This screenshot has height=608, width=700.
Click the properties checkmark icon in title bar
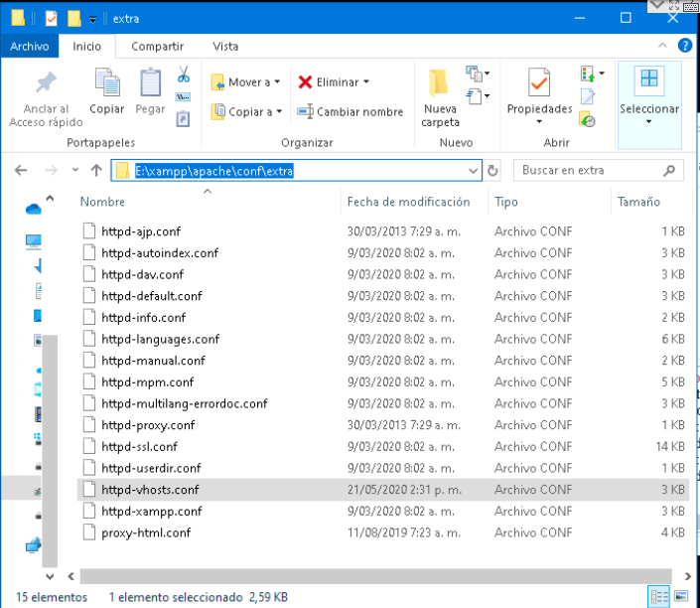[x=52, y=18]
